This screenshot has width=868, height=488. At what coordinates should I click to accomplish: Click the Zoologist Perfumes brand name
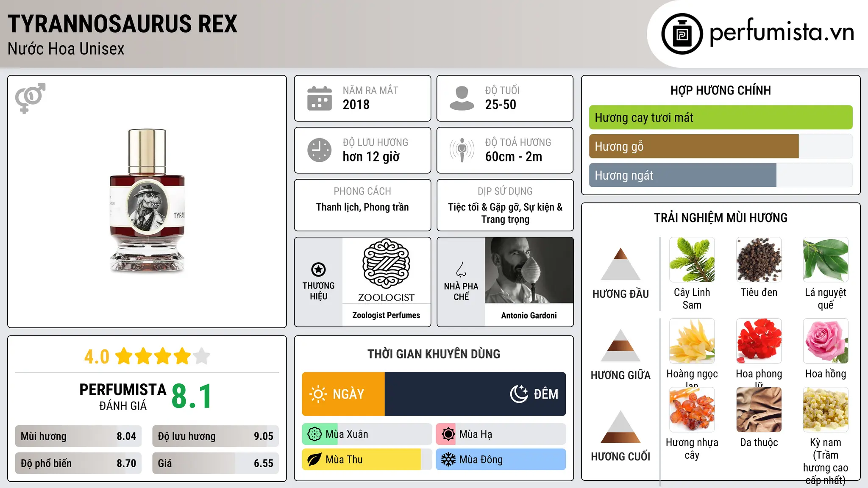(x=386, y=315)
